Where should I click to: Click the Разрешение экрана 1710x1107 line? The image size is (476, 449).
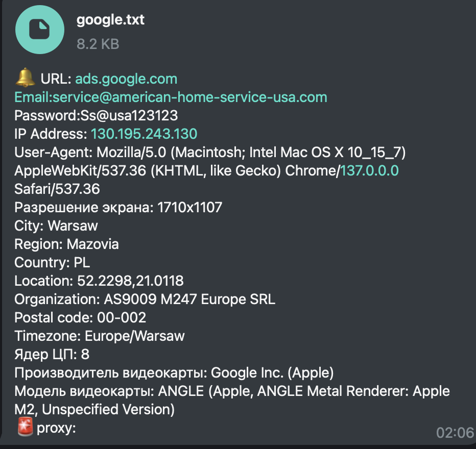118,207
